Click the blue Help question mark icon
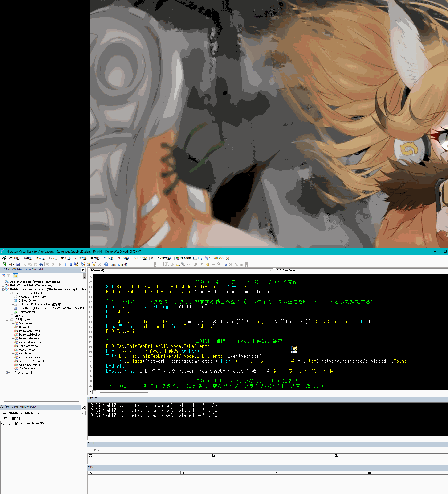Image resolution: width=448 pixels, height=494 pixels. (106, 264)
